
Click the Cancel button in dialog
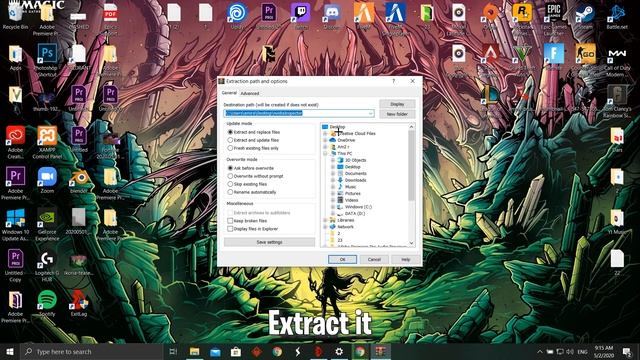point(374,259)
